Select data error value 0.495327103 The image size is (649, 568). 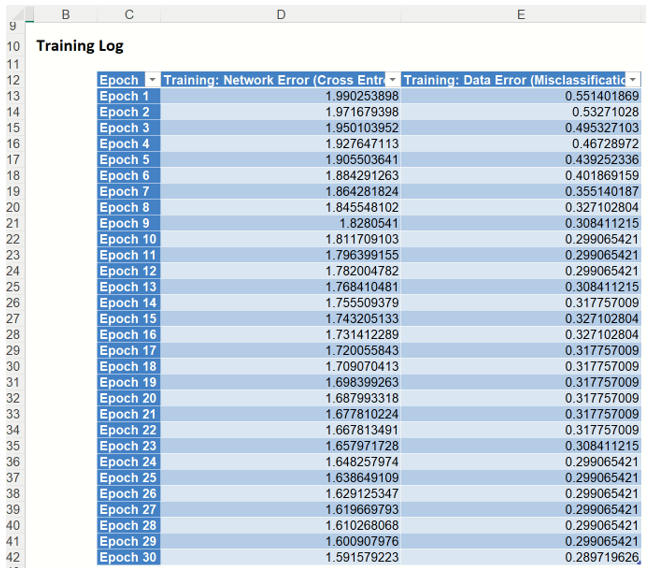[521, 128]
